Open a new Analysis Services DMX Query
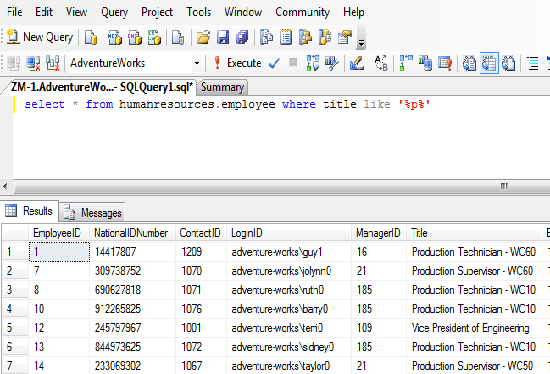Image resolution: width=550 pixels, height=374 pixels. click(135, 37)
